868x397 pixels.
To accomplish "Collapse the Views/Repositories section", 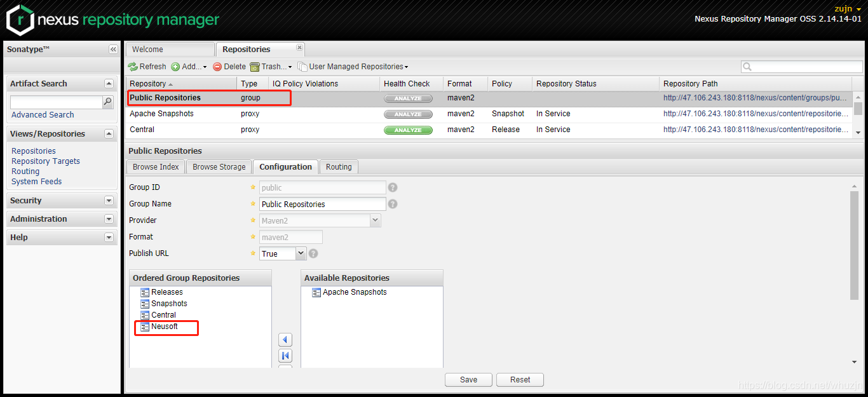I will 109,134.
